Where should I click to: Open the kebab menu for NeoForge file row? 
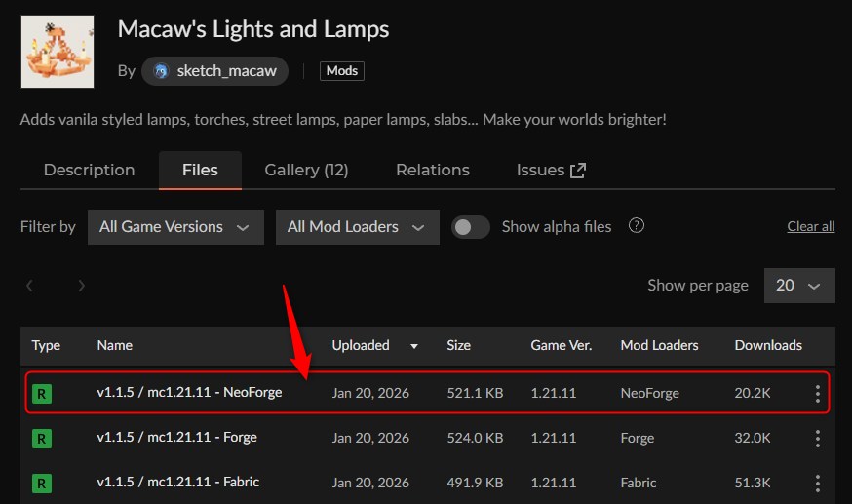click(x=817, y=393)
